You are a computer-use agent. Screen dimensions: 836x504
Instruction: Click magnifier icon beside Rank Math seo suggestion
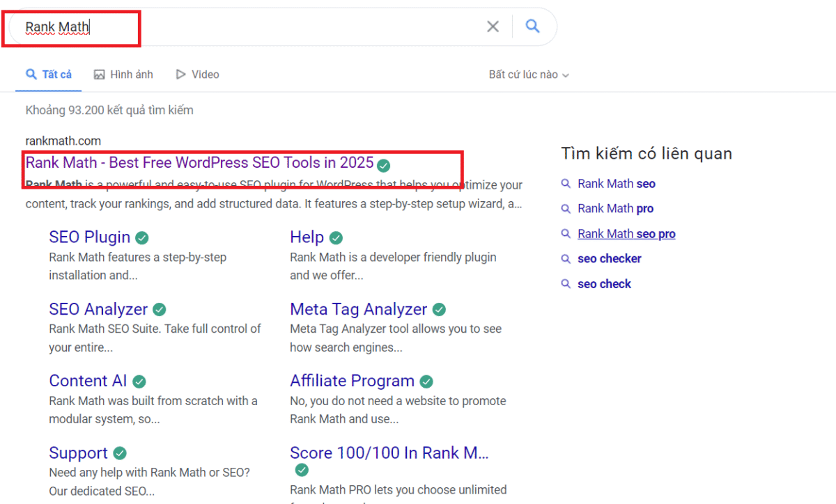(566, 184)
